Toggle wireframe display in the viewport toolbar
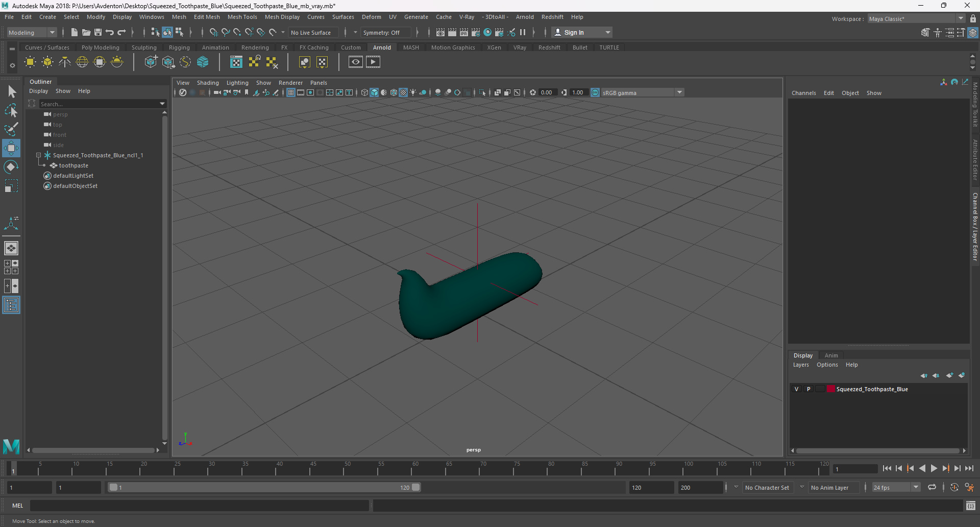Image resolution: width=980 pixels, height=527 pixels. click(x=364, y=92)
